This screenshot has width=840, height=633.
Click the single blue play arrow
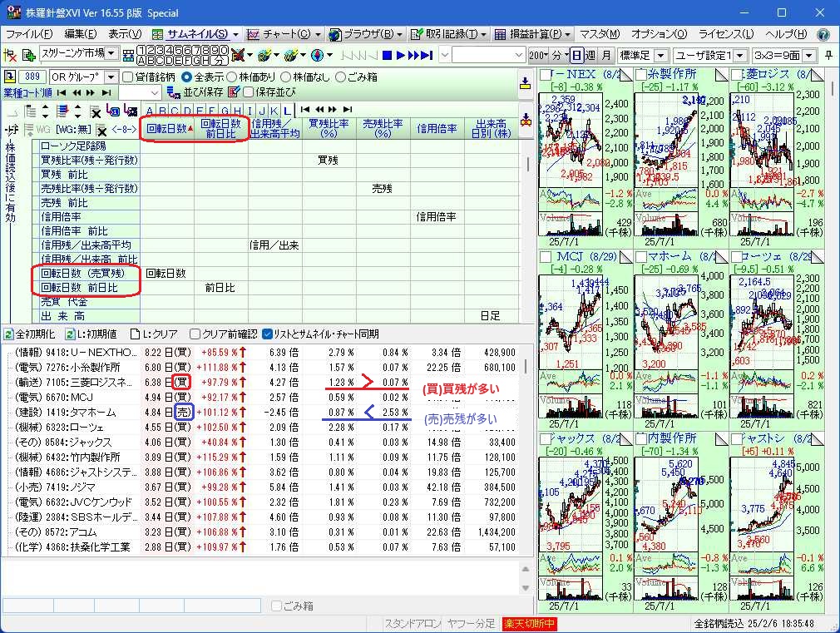pyautogui.click(x=400, y=55)
